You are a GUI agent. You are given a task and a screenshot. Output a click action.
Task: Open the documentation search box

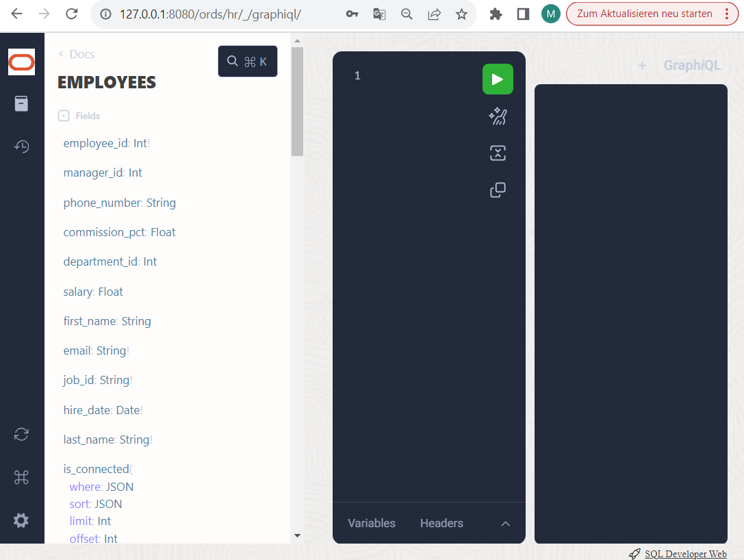point(247,61)
